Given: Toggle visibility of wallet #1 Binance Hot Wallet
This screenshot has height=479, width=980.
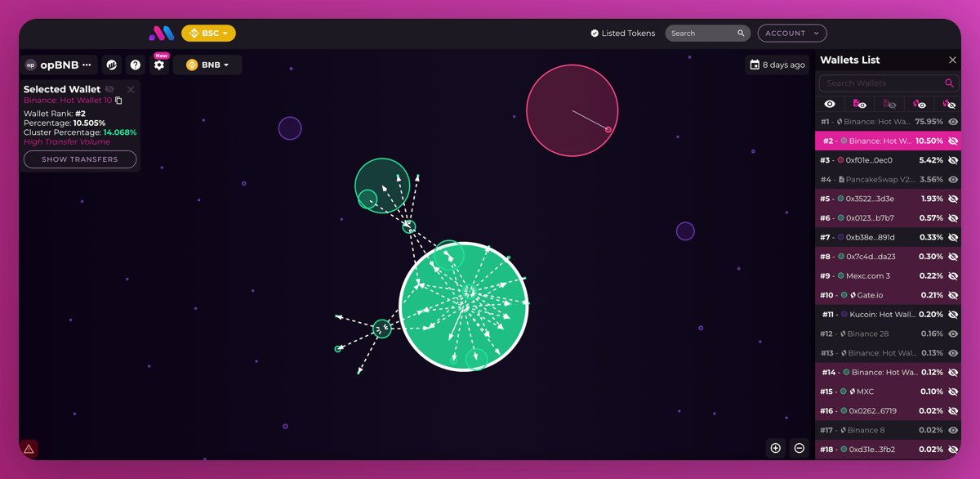Looking at the screenshot, I should pos(952,122).
